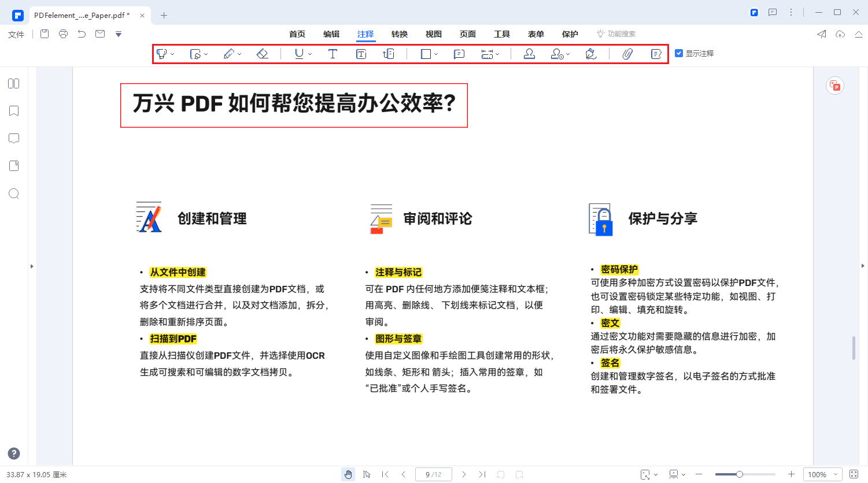868x483 pixels.
Task: Select the underline annotation tool
Action: [298, 54]
